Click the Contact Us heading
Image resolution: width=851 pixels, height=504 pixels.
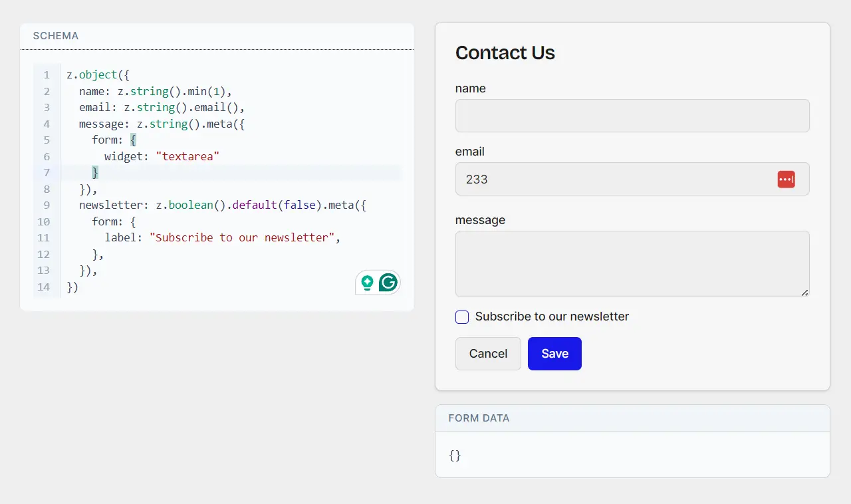(505, 53)
